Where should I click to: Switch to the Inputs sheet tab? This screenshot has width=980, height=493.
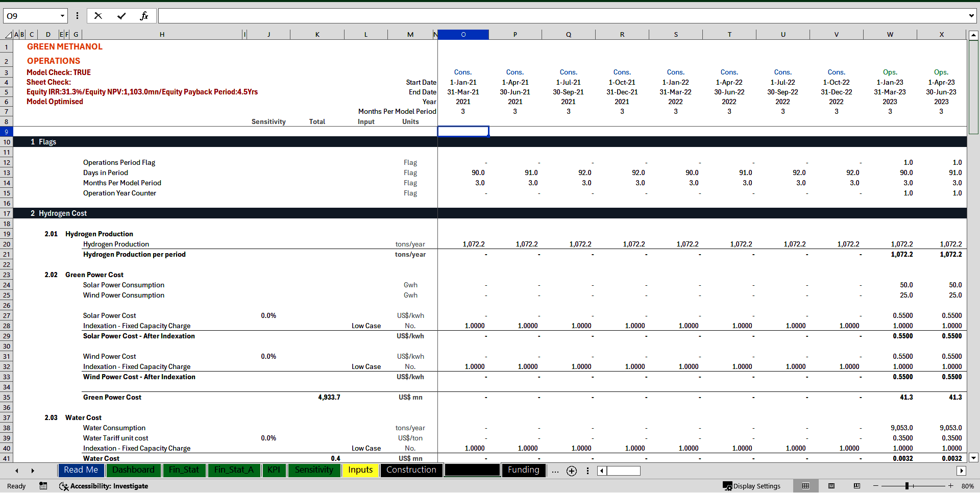(x=360, y=470)
